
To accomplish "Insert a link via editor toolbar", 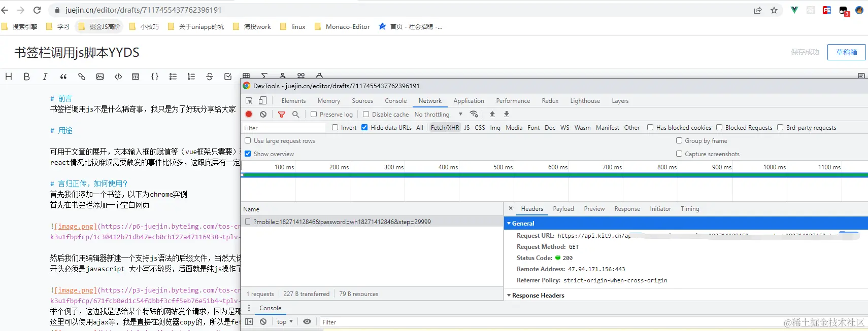I will pyautogui.click(x=82, y=77).
